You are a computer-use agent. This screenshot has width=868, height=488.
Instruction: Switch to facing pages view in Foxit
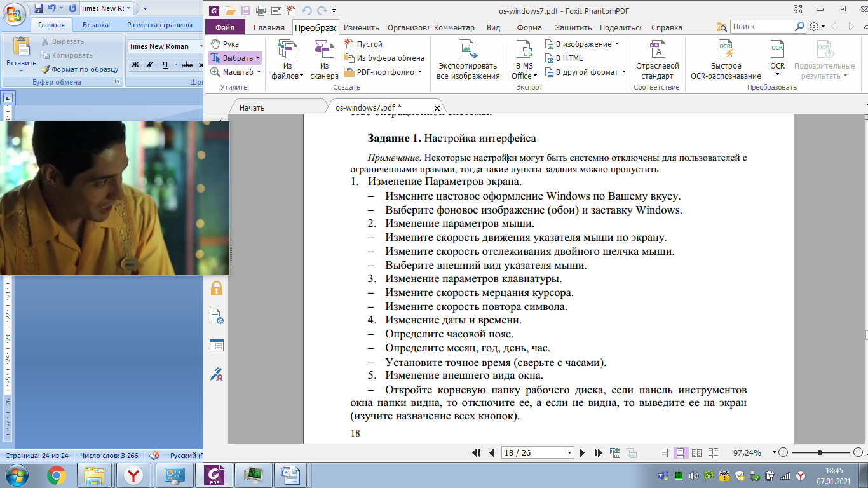pos(697,453)
